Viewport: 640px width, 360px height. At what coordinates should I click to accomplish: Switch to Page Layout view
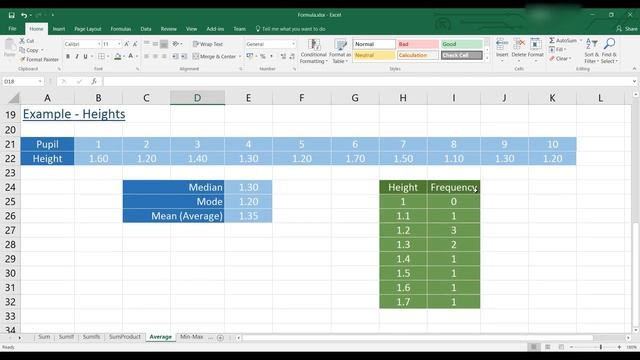[547, 347]
